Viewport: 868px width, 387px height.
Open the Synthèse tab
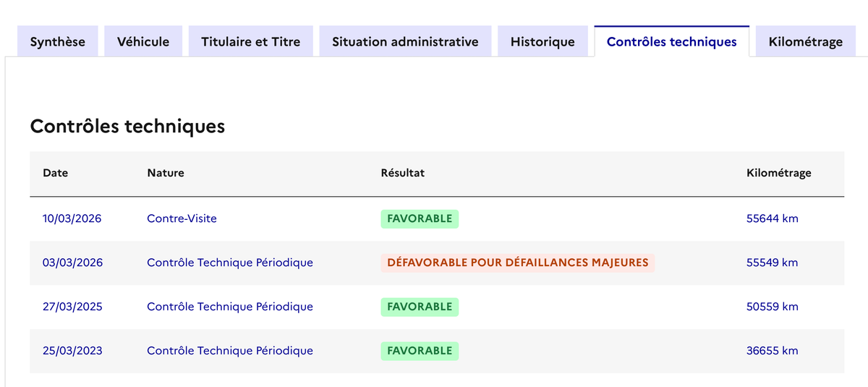click(57, 42)
